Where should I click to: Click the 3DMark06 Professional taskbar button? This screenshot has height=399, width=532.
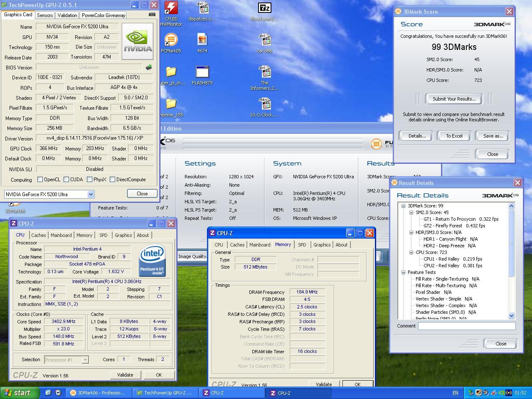pos(99,393)
